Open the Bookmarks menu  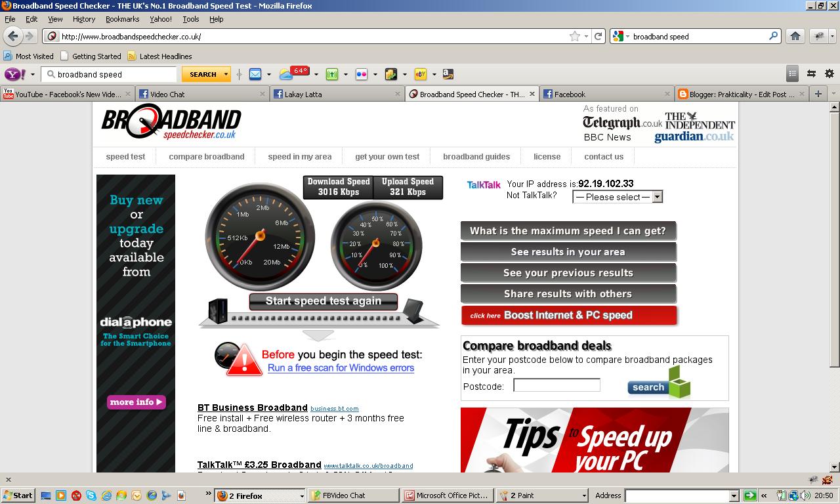pos(122,19)
